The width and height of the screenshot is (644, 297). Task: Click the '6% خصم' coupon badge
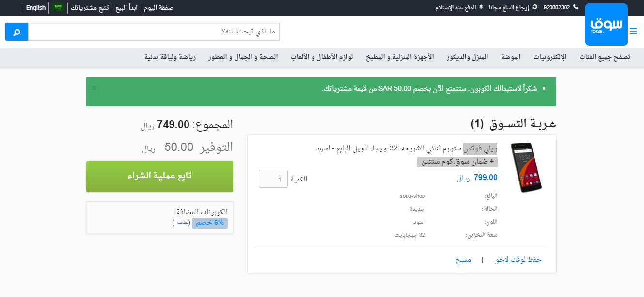coord(210,223)
